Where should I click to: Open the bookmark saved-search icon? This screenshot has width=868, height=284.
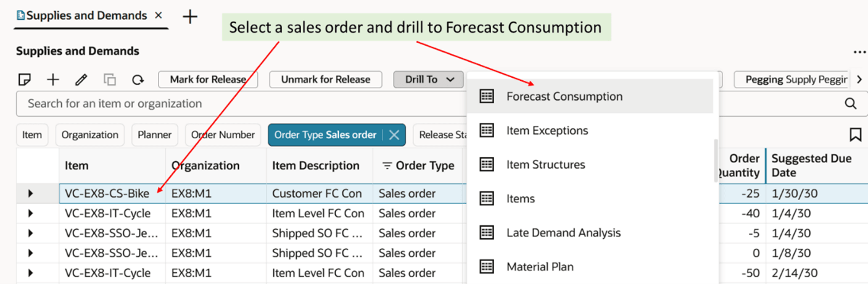tap(855, 135)
